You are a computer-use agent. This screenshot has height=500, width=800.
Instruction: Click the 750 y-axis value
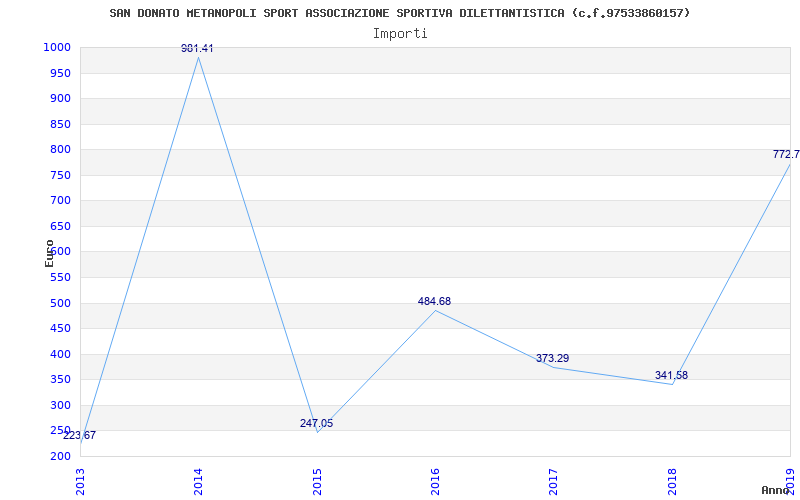[60, 176]
